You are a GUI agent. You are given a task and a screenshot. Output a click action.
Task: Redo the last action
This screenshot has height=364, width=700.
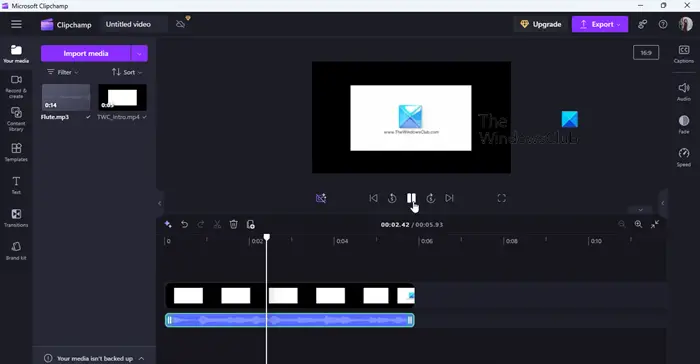tap(201, 224)
